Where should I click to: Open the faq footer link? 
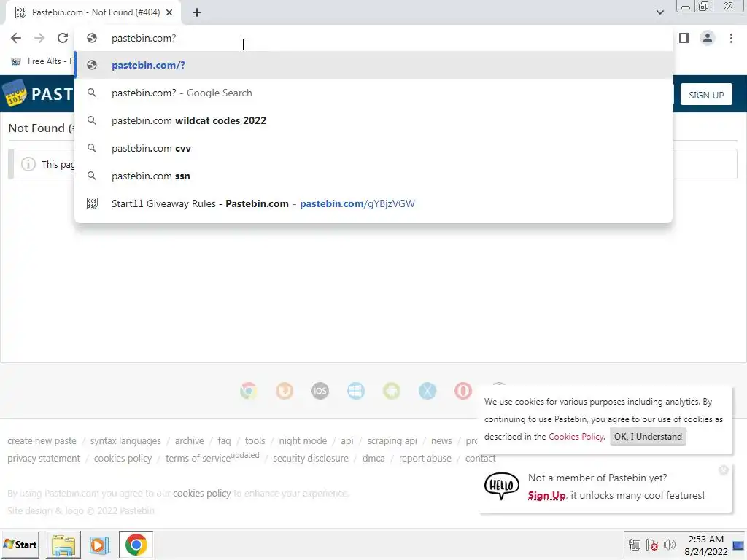click(224, 441)
